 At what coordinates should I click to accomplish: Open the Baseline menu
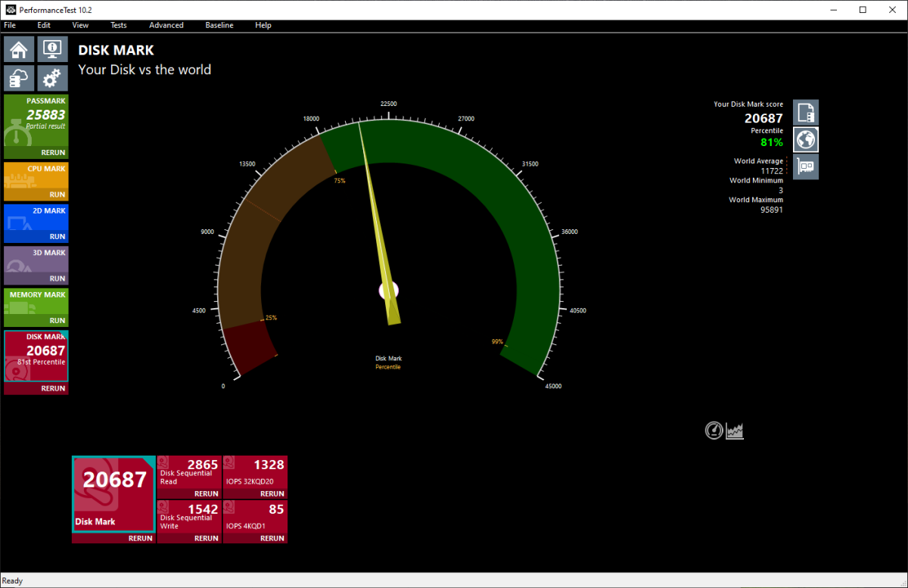[219, 25]
